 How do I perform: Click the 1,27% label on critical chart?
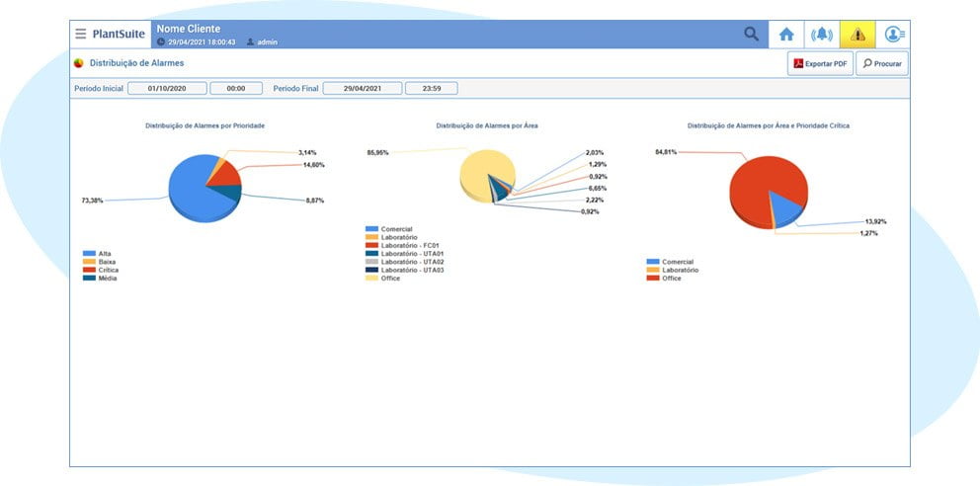coord(868,233)
